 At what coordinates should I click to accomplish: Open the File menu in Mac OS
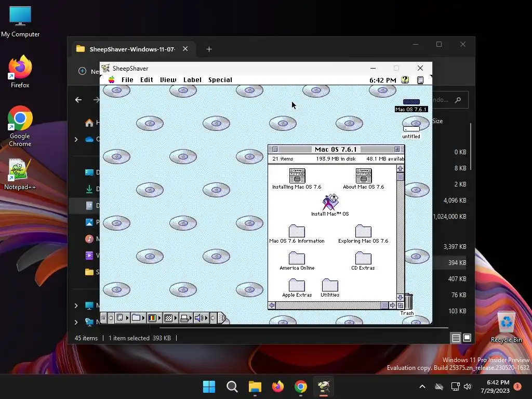pos(127,79)
